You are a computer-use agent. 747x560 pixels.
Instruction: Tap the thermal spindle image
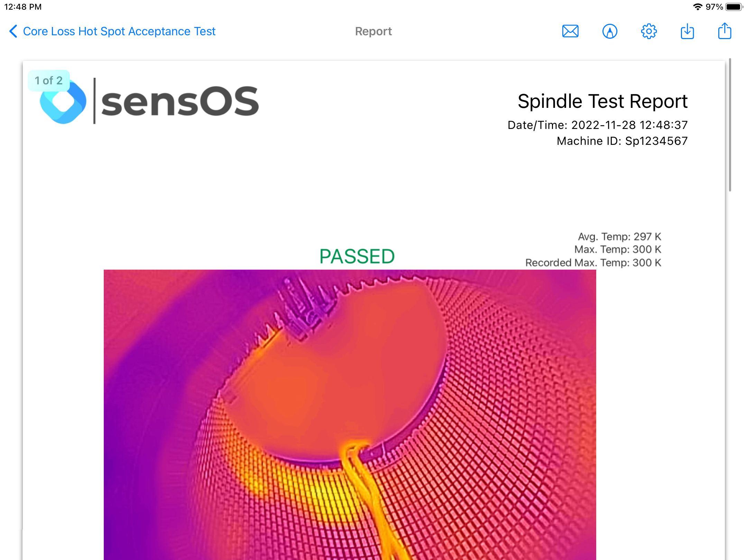click(x=350, y=414)
